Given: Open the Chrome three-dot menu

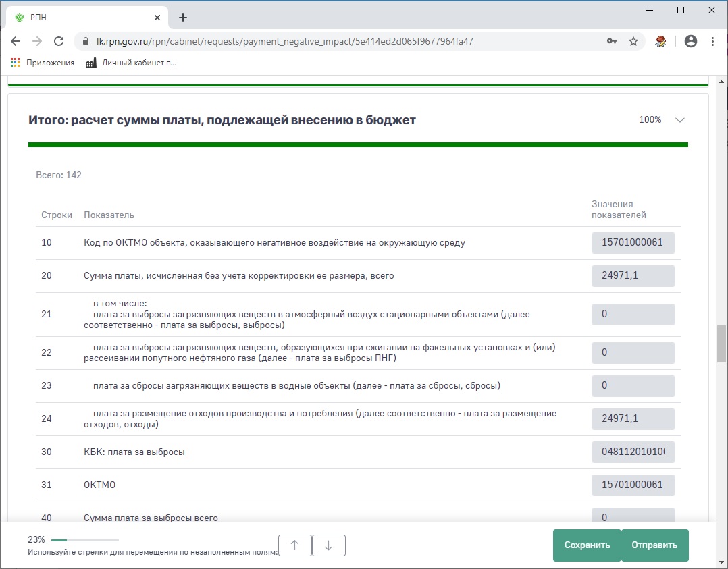Looking at the screenshot, I should [x=712, y=41].
